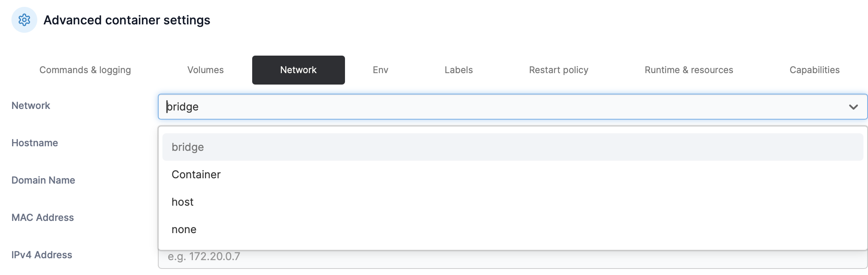Go to the Env tab

380,70
